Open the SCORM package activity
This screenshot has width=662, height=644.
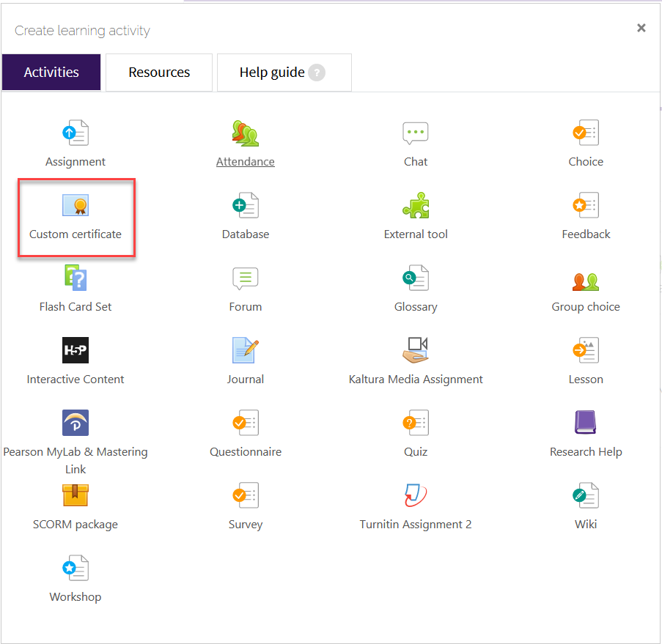(x=76, y=495)
